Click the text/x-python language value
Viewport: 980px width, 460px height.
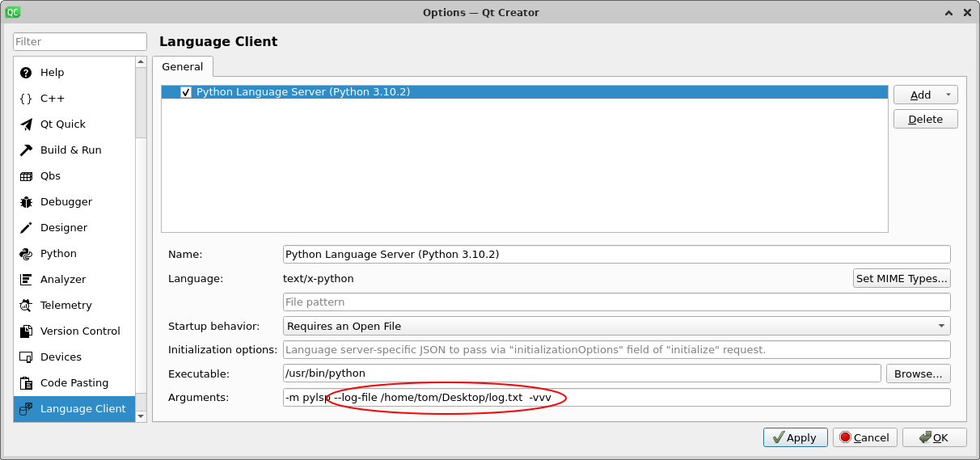point(319,278)
